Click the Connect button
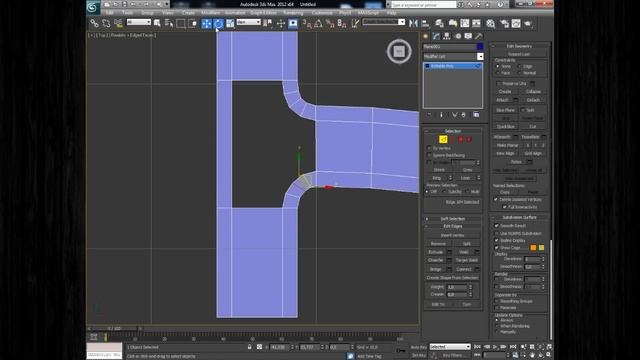Viewport: 640px width, 360px height. (x=464, y=269)
